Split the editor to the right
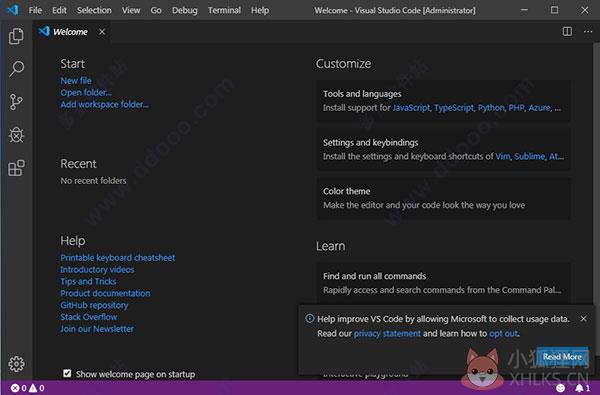This screenshot has width=600, height=395. (x=567, y=31)
